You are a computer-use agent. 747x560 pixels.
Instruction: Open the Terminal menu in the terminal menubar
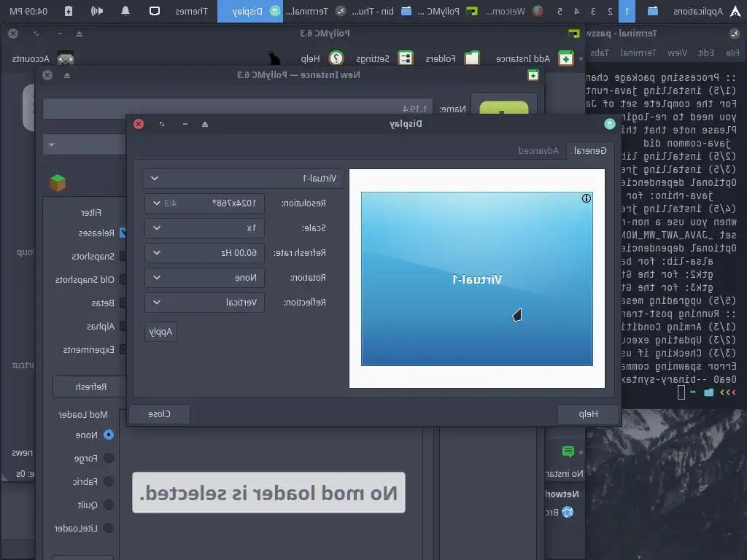click(x=638, y=52)
